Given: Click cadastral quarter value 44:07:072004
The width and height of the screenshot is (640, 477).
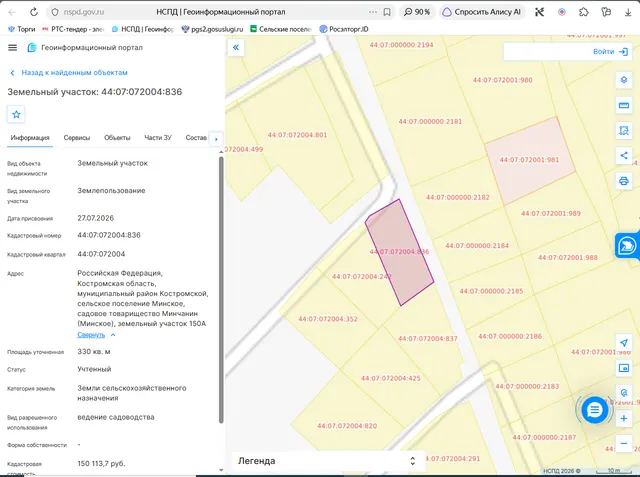Looking at the screenshot, I should click(101, 254).
